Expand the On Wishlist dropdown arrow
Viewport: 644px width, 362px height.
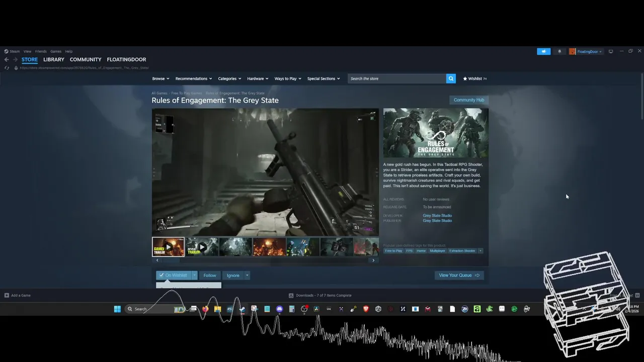(194, 275)
